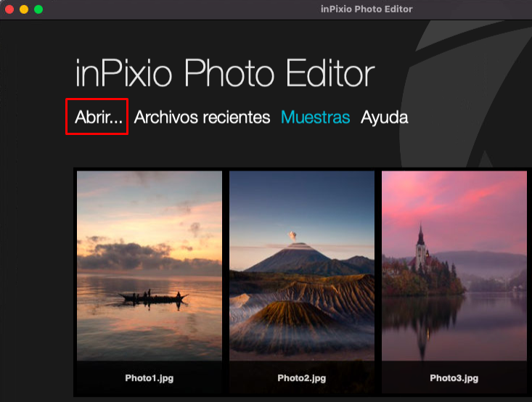Select the Muestras tab

pos(315,118)
